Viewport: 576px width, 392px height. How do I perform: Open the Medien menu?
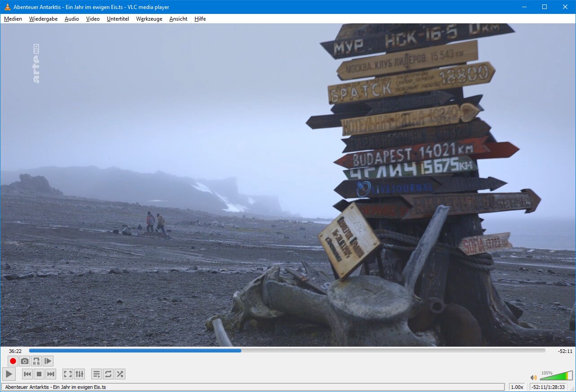tap(13, 19)
